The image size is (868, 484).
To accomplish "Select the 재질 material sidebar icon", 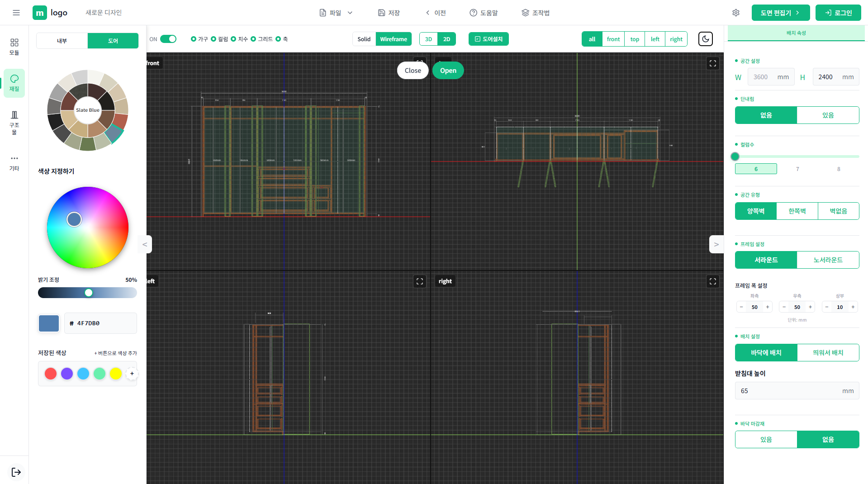I will 14,83.
